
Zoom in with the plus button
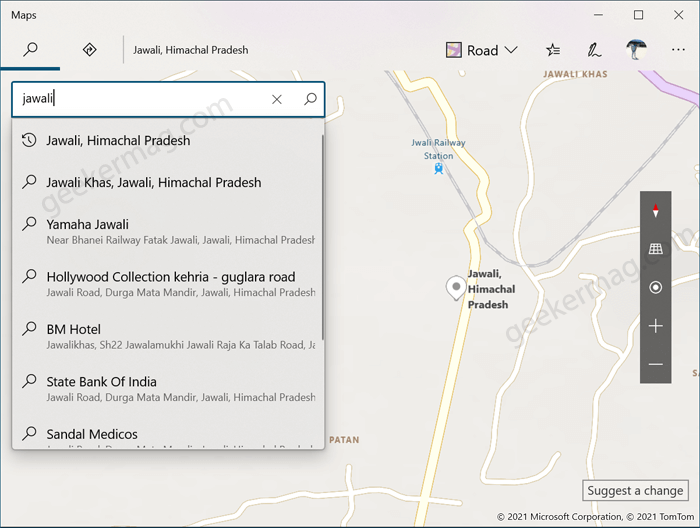coord(655,326)
